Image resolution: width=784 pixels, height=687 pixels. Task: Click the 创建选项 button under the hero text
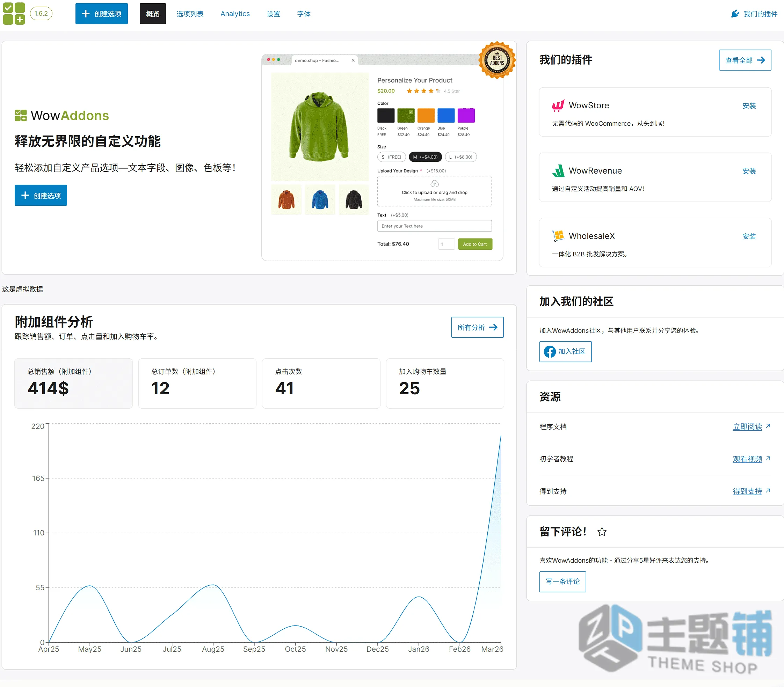41,195
